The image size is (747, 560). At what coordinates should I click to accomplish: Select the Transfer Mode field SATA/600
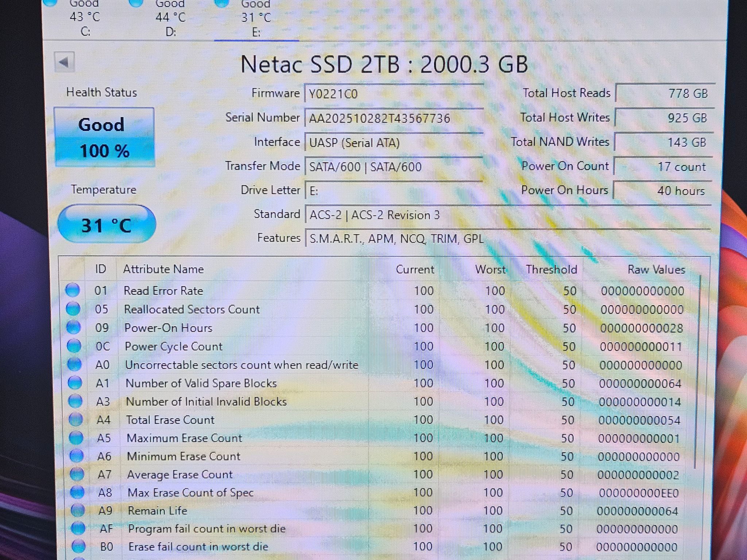click(x=394, y=167)
